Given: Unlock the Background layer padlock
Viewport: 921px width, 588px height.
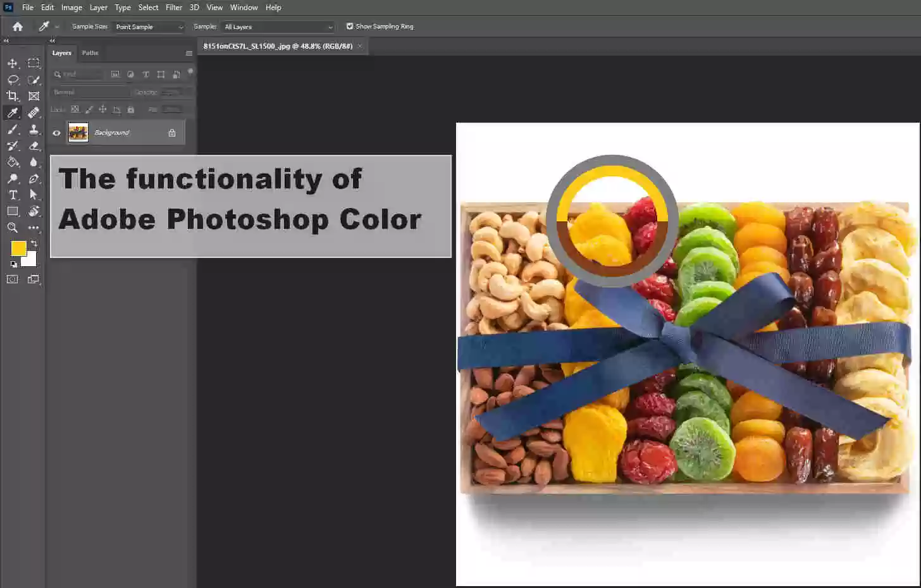Looking at the screenshot, I should (x=172, y=133).
